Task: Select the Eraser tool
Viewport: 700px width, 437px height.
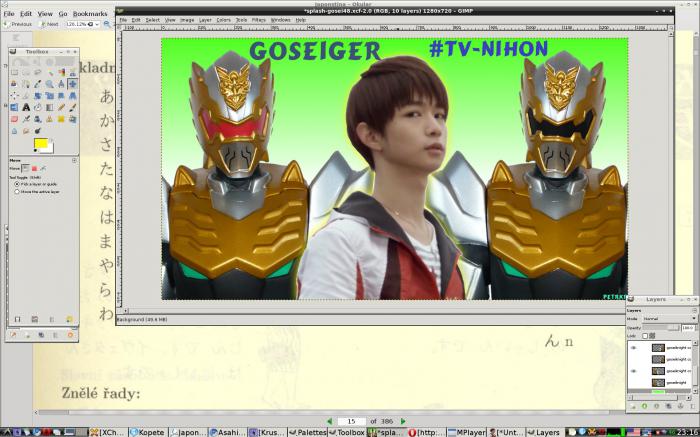Action: [x=14, y=119]
